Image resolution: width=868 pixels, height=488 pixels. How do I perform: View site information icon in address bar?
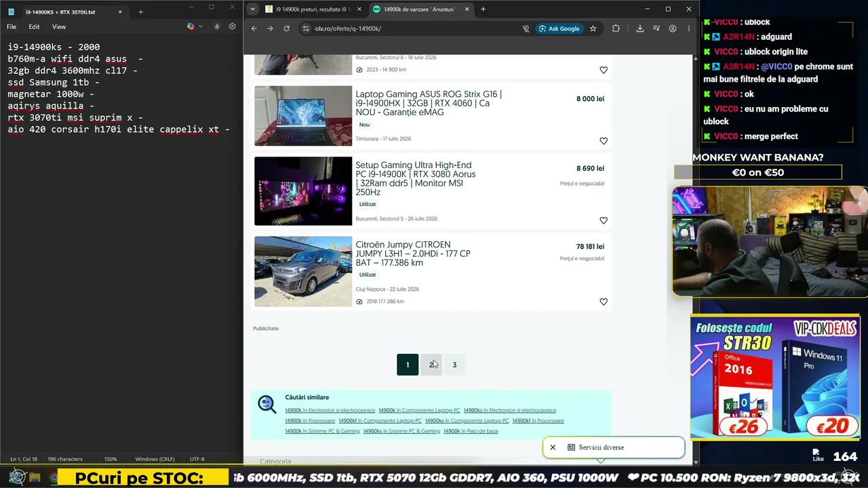(x=306, y=28)
